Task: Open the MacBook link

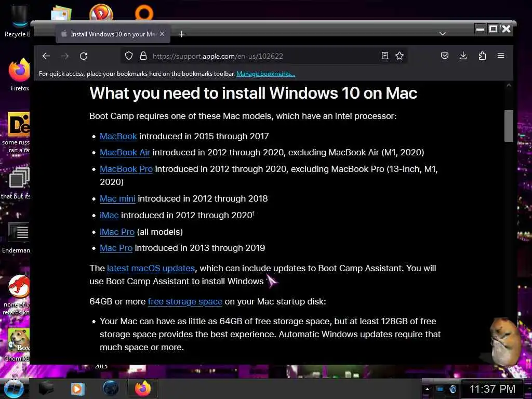Action: 118,137
